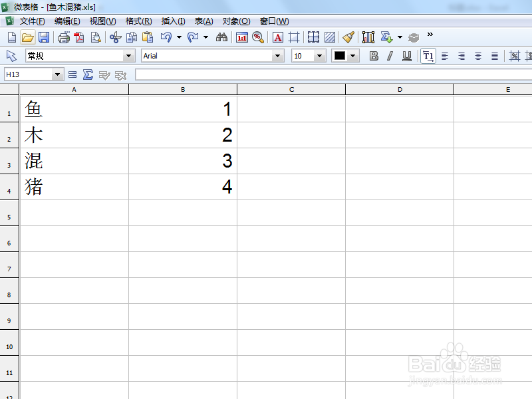Select column A header
Viewport: 532px width, 399px height.
coord(74,90)
